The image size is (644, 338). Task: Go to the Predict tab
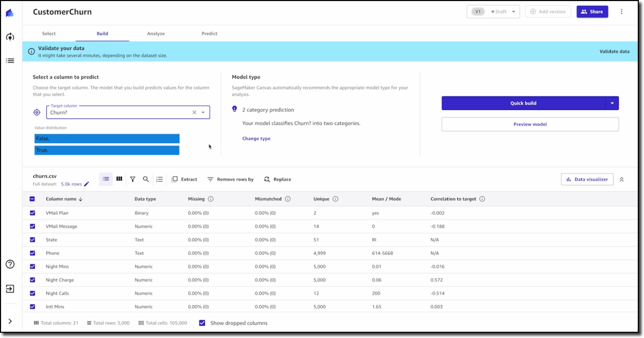pyautogui.click(x=209, y=33)
